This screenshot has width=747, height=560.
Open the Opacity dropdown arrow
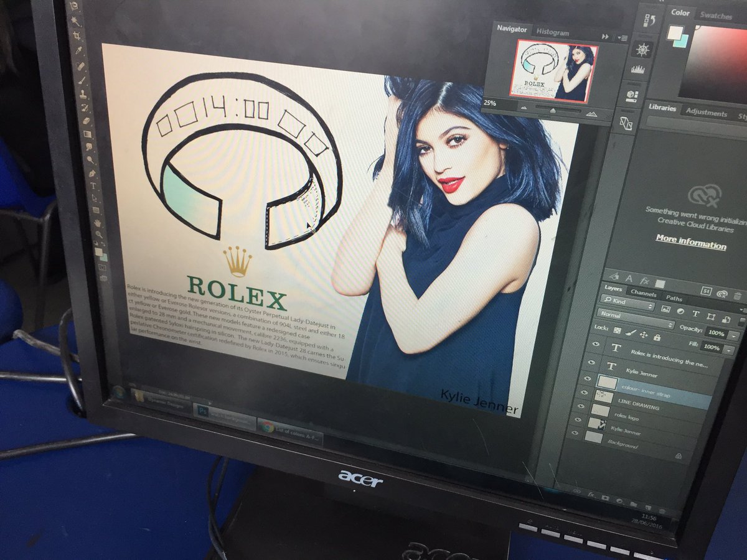tap(733, 336)
